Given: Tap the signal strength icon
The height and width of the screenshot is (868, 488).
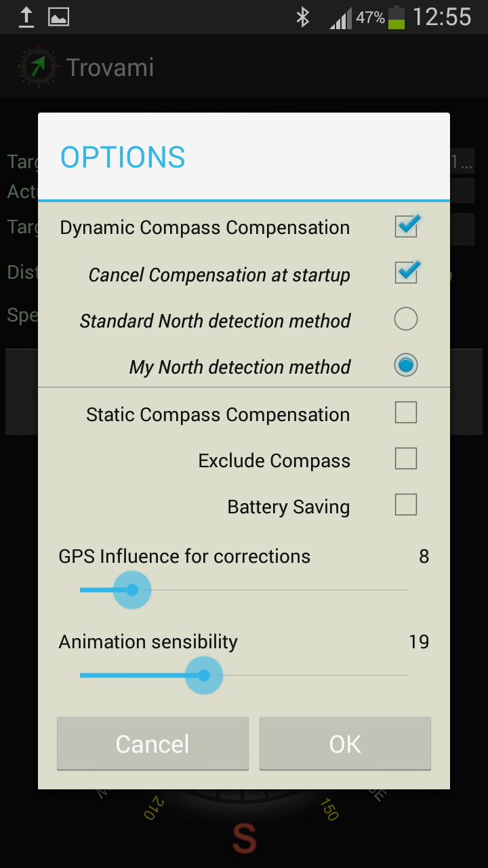Looking at the screenshot, I should click(341, 18).
